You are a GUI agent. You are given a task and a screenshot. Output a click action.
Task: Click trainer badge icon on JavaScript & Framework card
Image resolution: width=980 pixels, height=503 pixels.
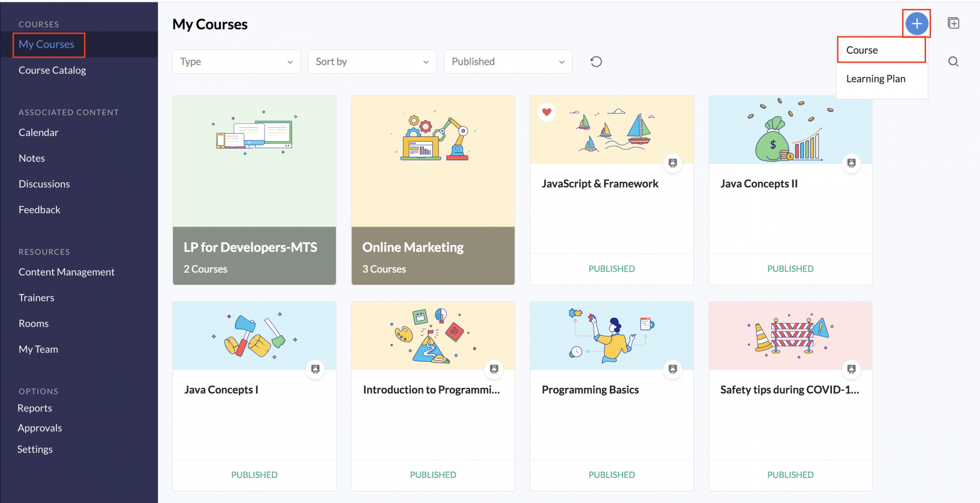(x=672, y=163)
